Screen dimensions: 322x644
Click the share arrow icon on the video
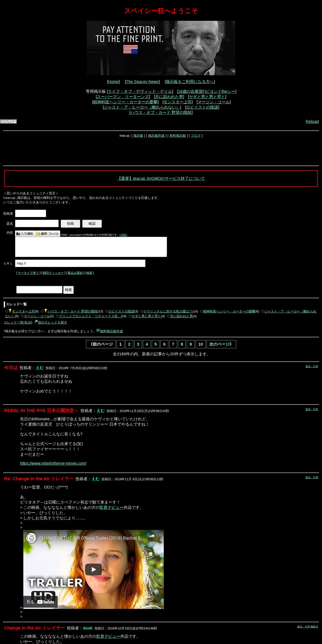(152, 536)
